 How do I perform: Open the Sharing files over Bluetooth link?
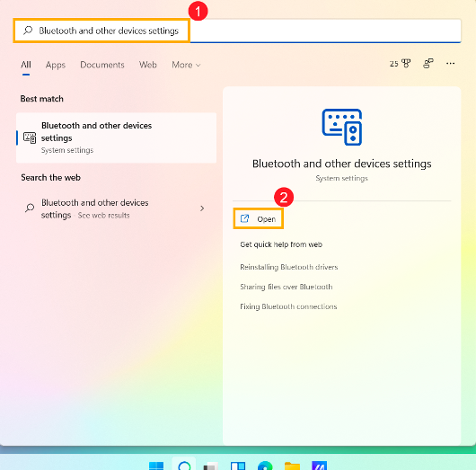(x=286, y=287)
